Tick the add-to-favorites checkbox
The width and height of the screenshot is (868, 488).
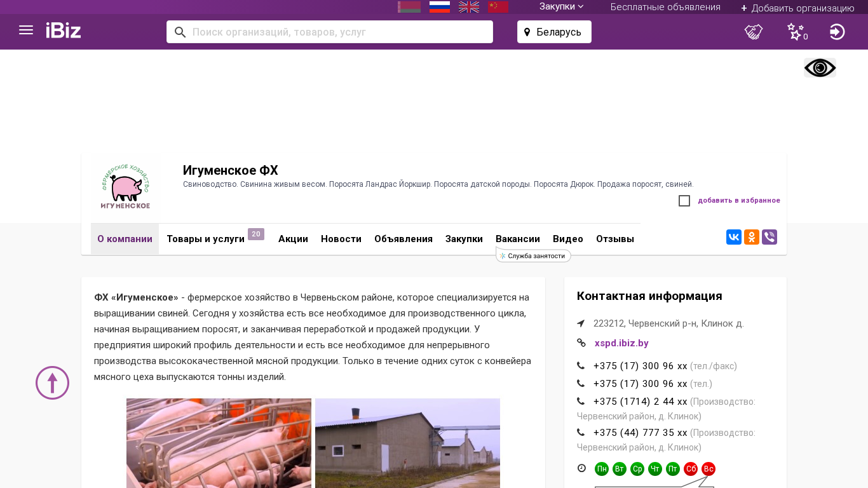tap(684, 201)
